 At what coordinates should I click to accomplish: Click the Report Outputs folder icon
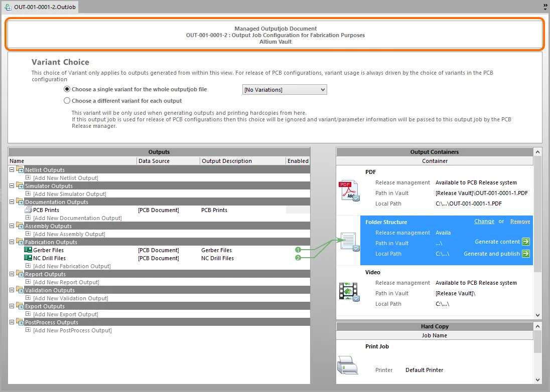[x=20, y=274]
